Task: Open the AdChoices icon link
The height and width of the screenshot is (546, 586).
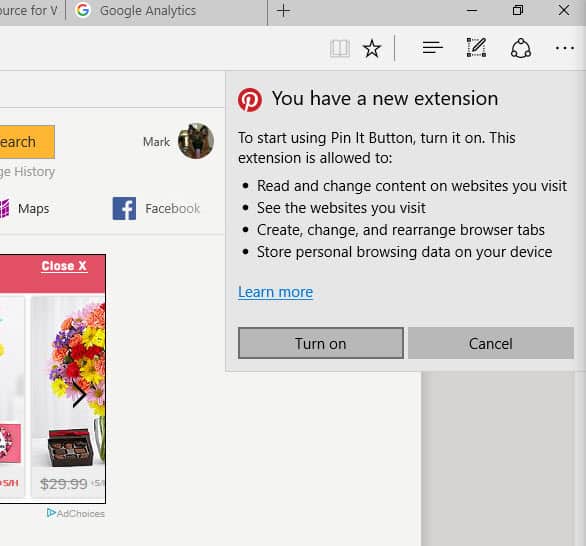Action: (75, 513)
